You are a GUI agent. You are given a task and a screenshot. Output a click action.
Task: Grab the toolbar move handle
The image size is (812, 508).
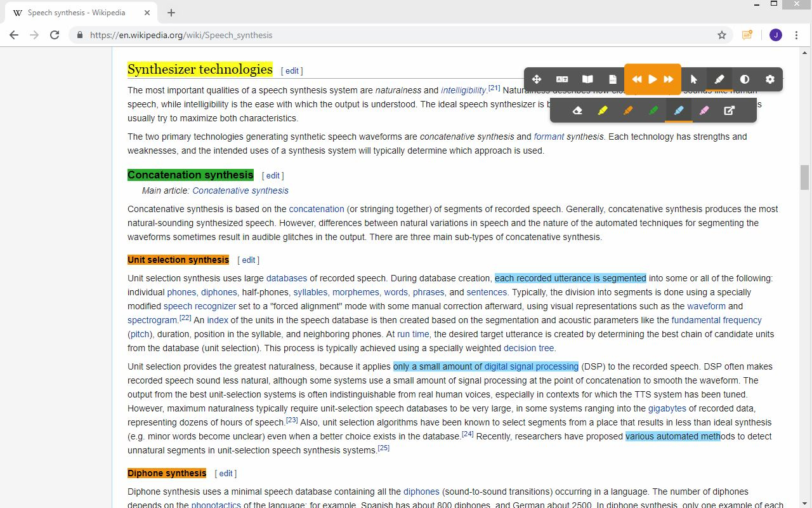click(x=537, y=79)
